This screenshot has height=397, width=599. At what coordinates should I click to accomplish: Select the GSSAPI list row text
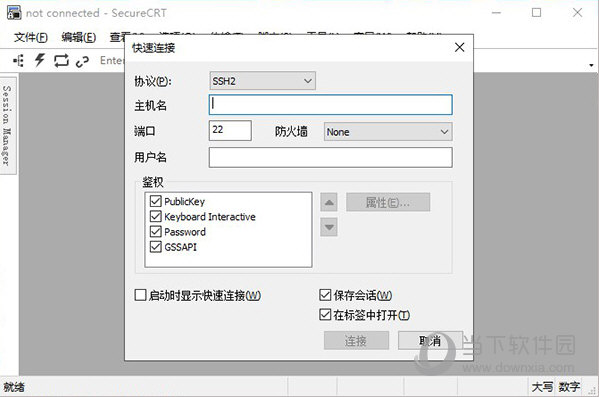181,247
